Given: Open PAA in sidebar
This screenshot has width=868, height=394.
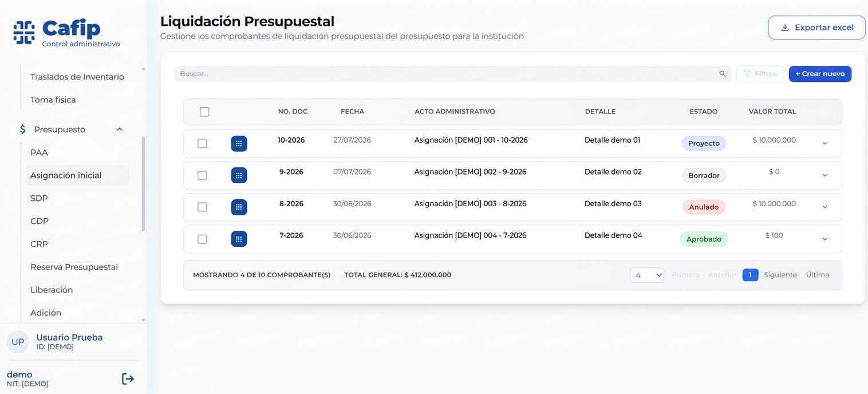Looking at the screenshot, I should coord(39,152).
